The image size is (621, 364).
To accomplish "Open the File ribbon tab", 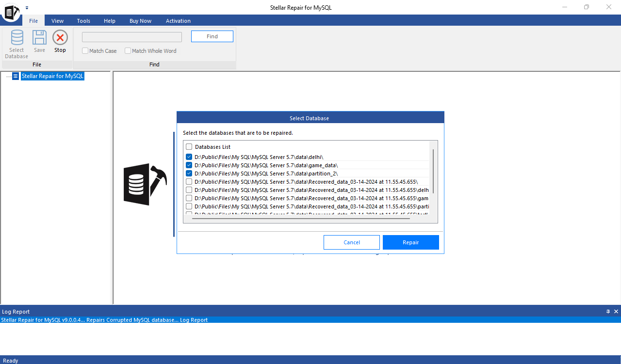I will 33,21.
